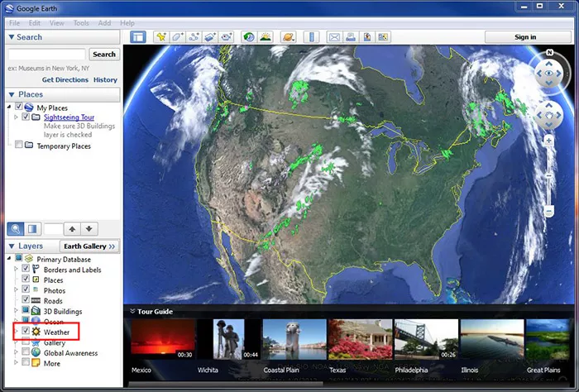Screen dimensions: 579x392
Task: Click the Global Awareness globe icon
Action: click(36, 352)
